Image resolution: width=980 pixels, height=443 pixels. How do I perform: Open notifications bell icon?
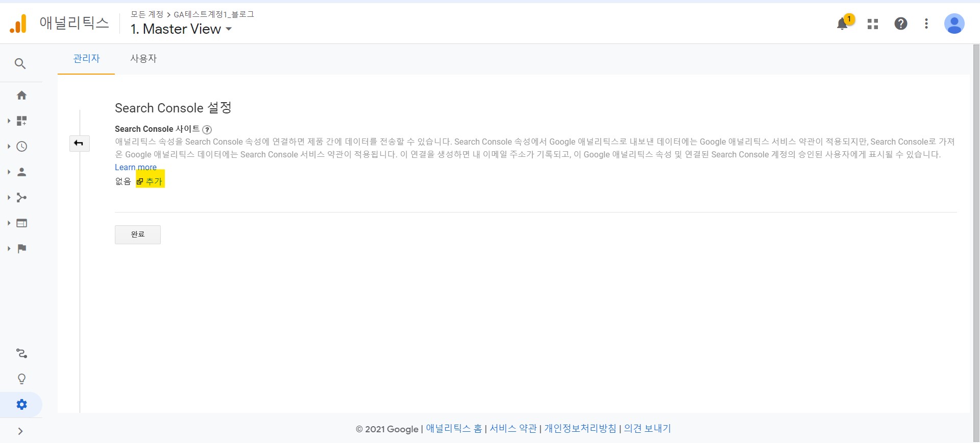(x=843, y=24)
